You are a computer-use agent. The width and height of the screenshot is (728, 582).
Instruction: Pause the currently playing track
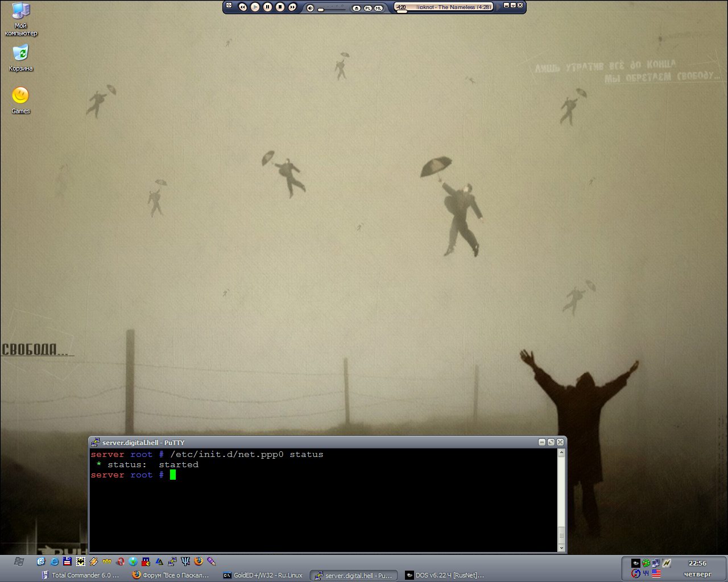pyautogui.click(x=267, y=7)
